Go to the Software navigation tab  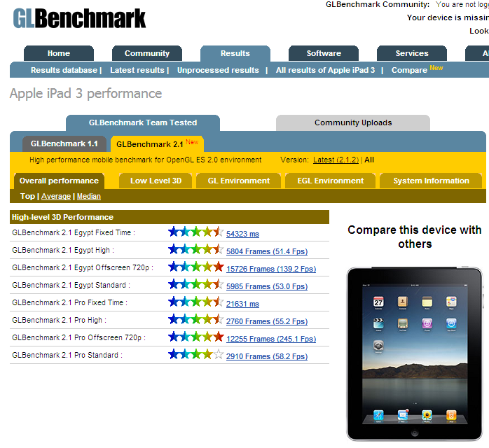[324, 53]
